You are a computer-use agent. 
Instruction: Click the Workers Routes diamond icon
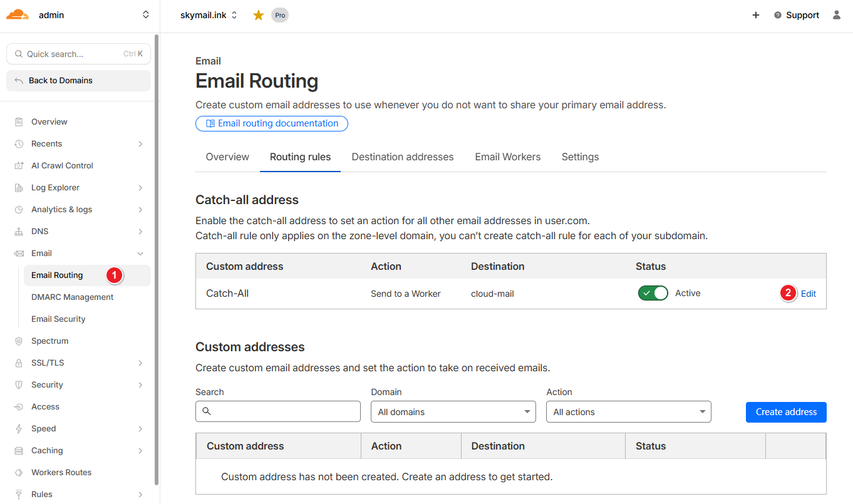click(x=19, y=473)
